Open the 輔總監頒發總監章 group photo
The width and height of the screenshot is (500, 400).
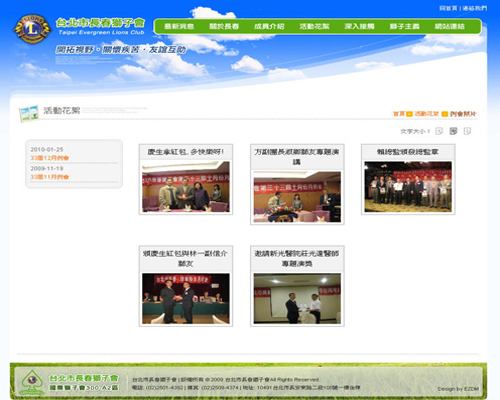pyautogui.click(x=408, y=187)
